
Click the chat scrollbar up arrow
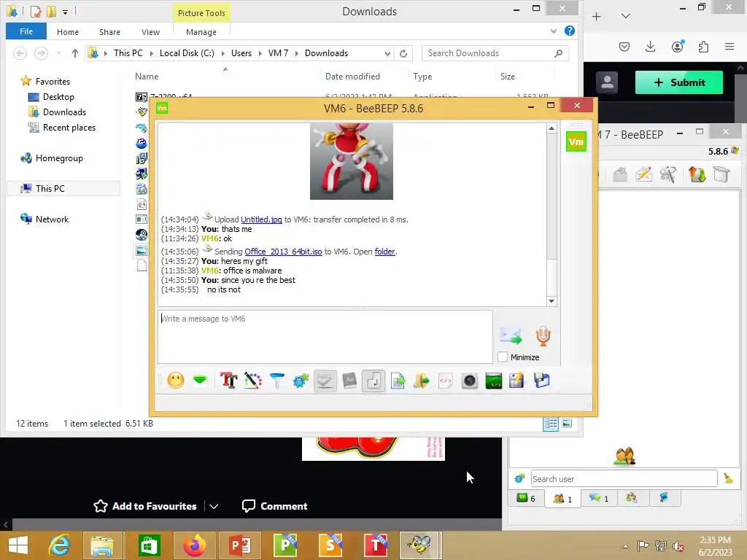551,128
